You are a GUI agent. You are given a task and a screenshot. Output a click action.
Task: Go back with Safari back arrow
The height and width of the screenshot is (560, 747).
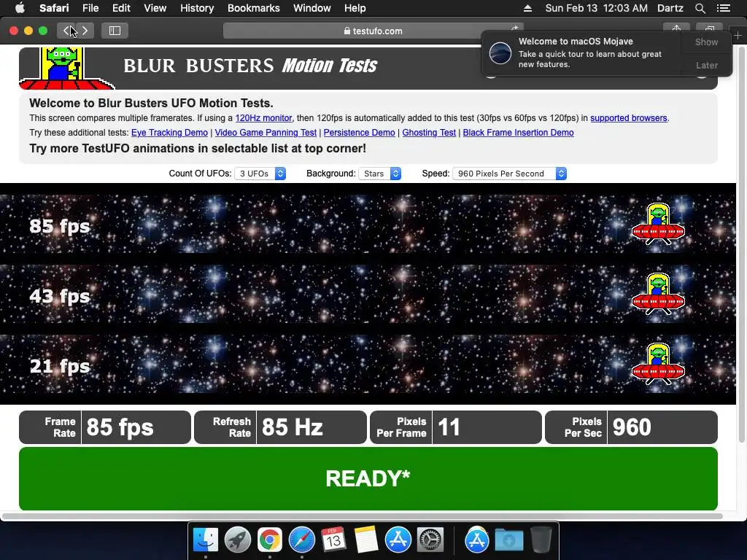pyautogui.click(x=66, y=31)
